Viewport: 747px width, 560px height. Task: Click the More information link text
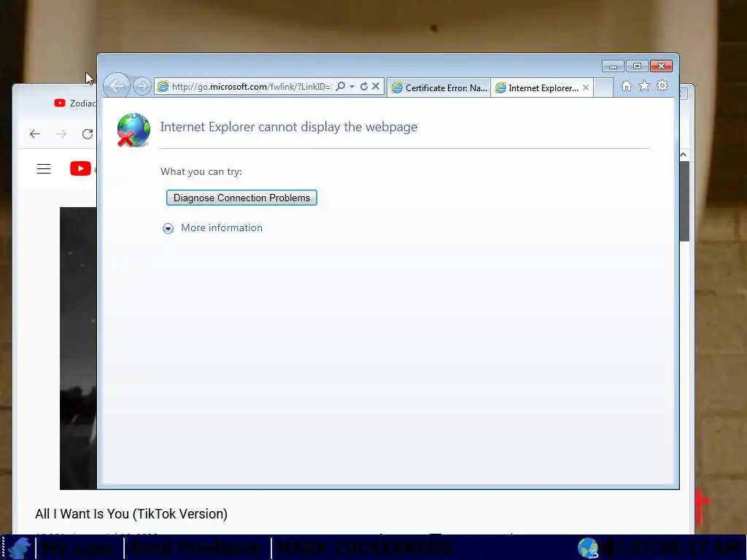pos(222,227)
